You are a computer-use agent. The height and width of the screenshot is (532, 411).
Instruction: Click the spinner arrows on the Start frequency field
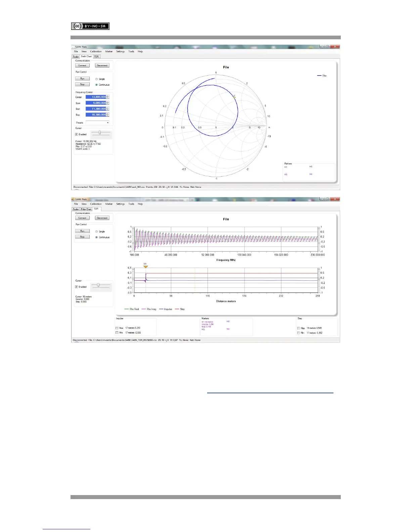(108, 109)
